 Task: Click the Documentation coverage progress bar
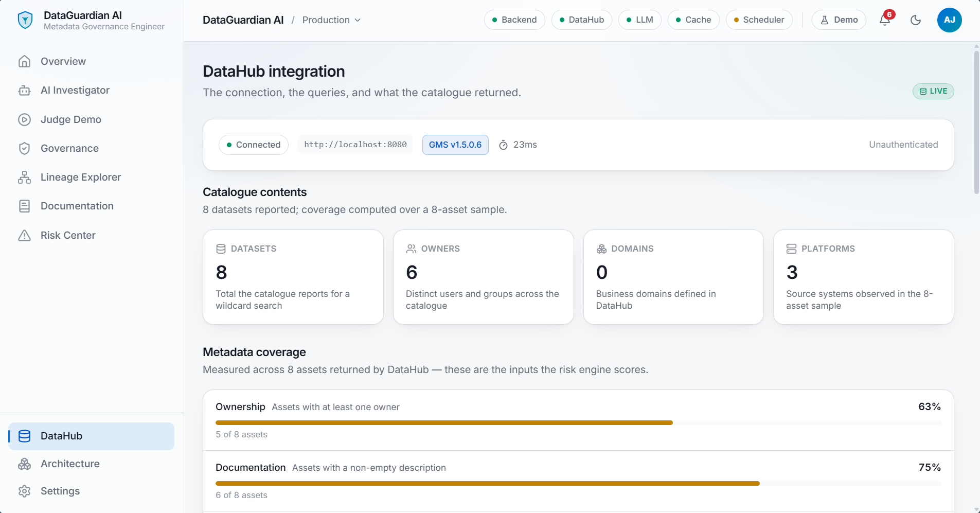click(578, 484)
